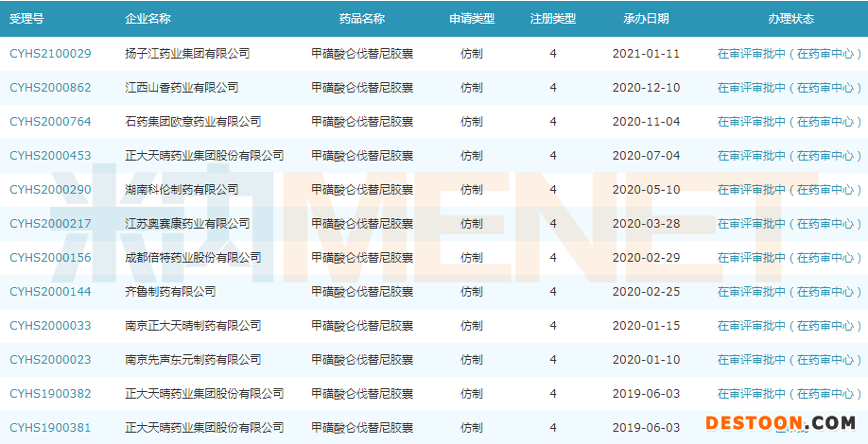Click the 承办日期 column header

tap(646, 19)
